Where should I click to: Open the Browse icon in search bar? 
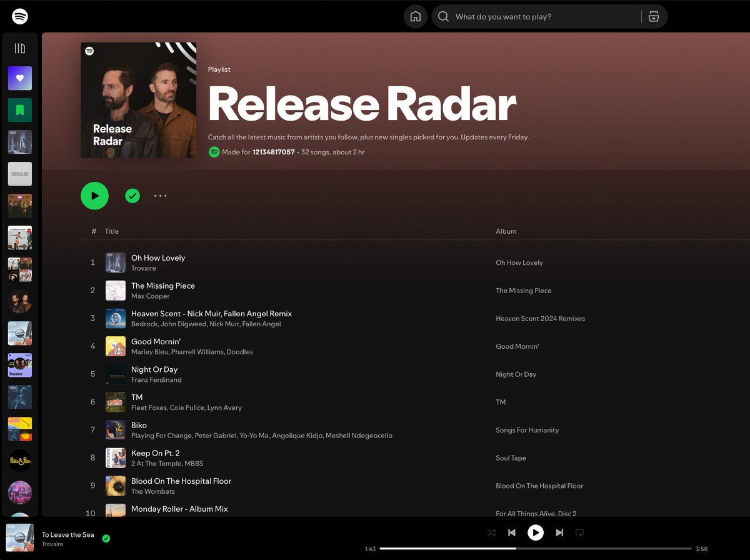pos(654,17)
